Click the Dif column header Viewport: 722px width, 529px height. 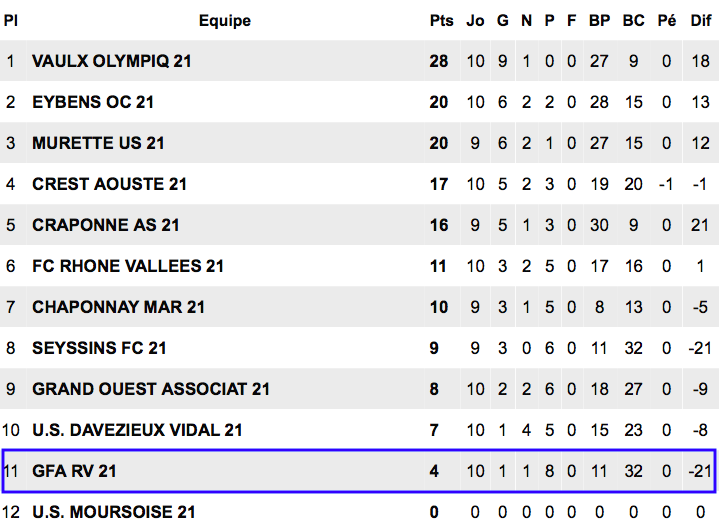tap(701, 21)
